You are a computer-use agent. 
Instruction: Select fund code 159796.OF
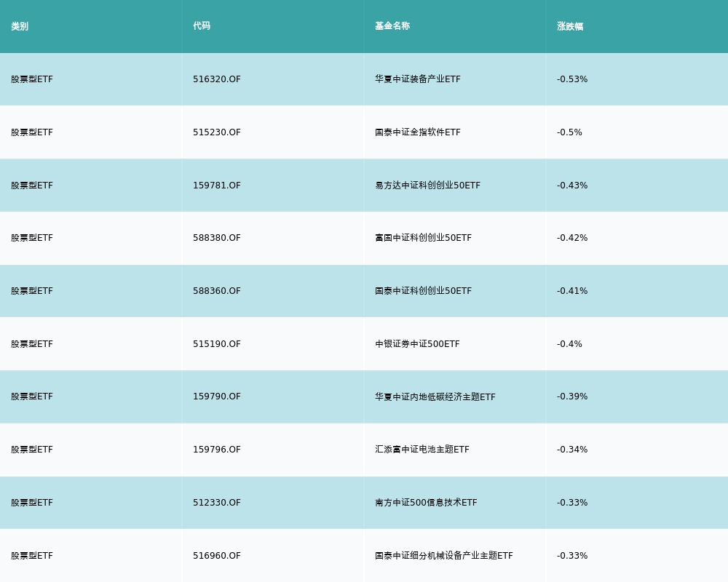click(217, 450)
